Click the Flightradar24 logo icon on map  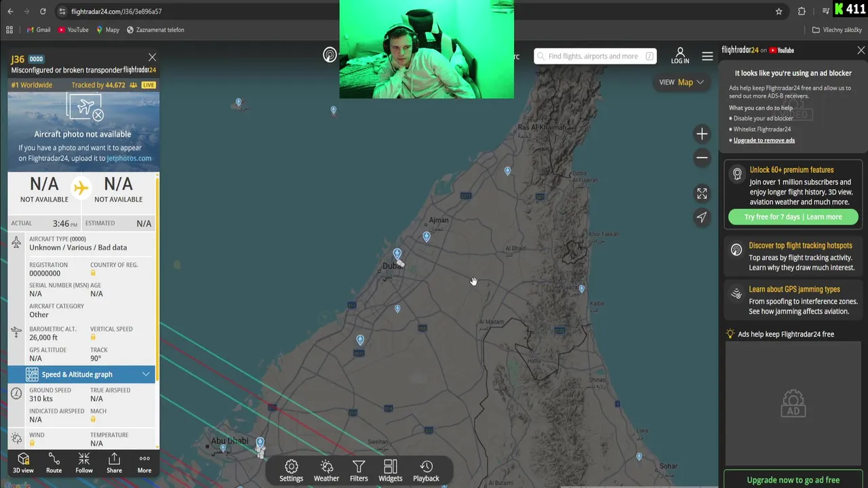[x=330, y=56]
